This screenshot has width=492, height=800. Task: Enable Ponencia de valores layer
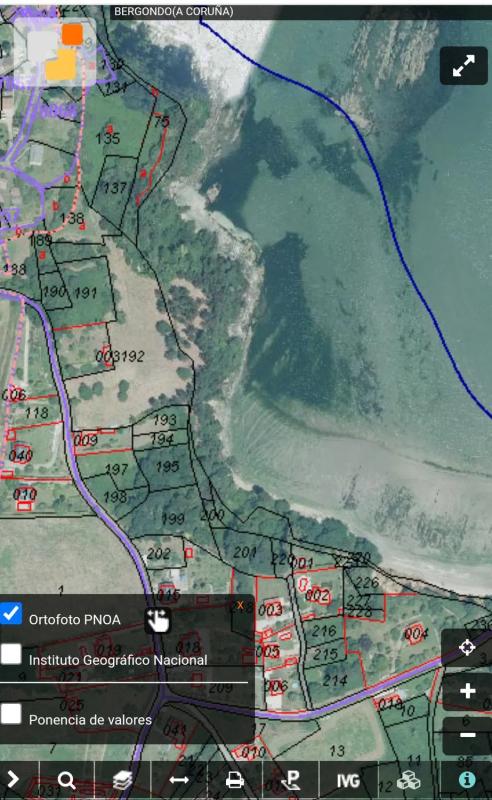11,714
